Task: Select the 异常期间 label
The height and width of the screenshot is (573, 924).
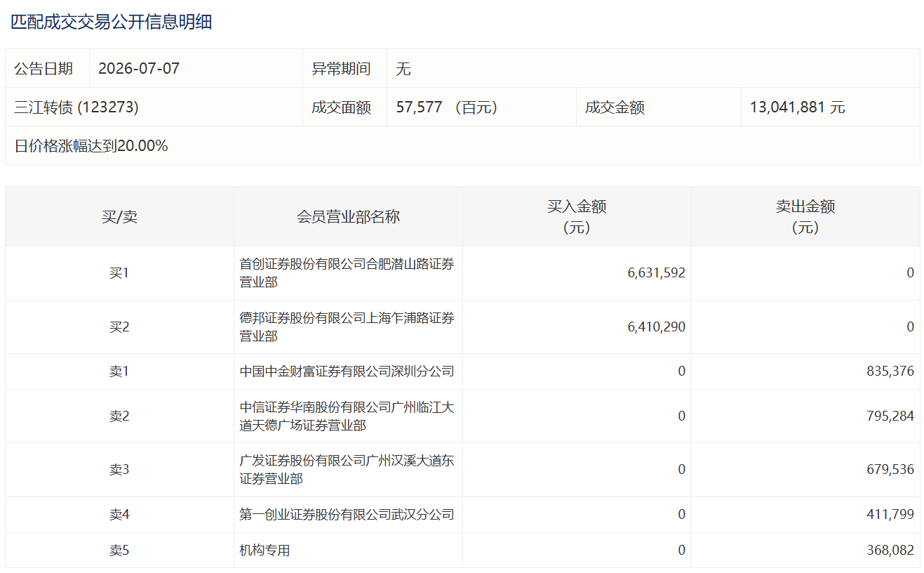Action: [x=341, y=69]
